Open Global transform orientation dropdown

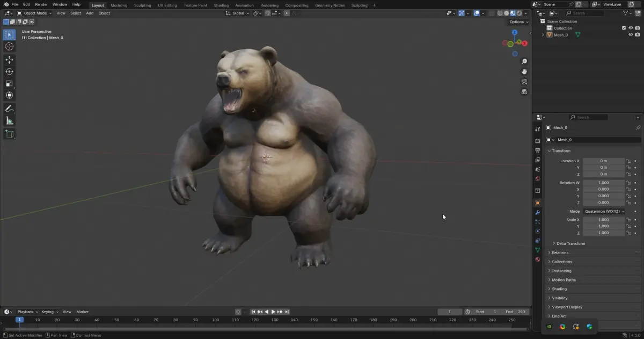(237, 13)
